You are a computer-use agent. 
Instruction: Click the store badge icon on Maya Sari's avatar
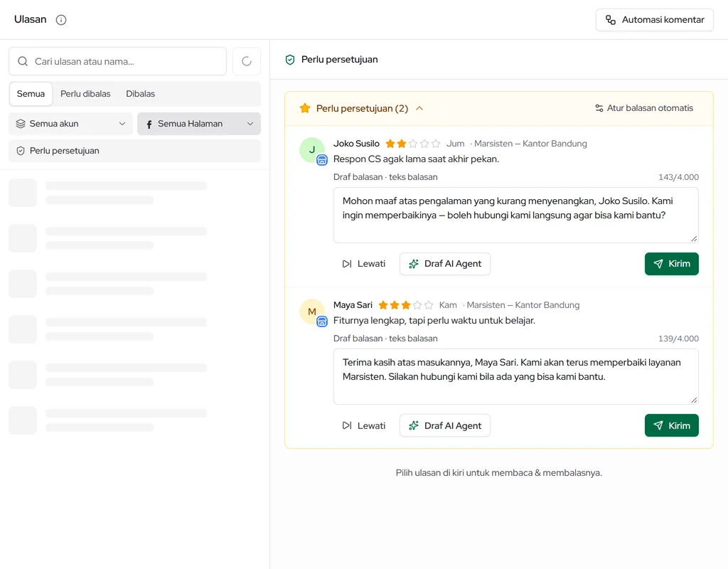coord(322,321)
